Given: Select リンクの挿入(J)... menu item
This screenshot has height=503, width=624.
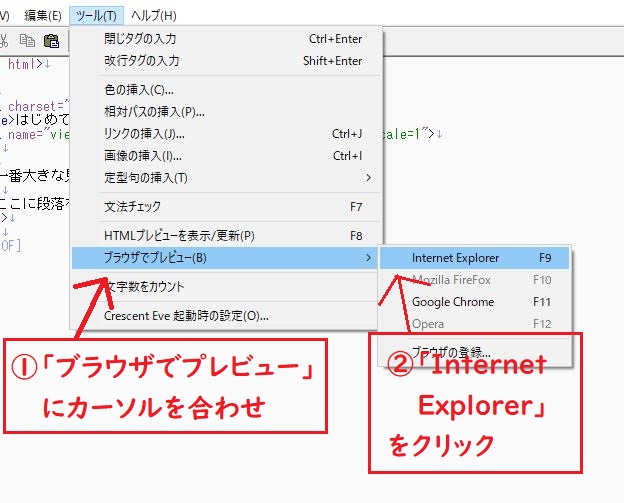Looking at the screenshot, I should (x=144, y=133).
